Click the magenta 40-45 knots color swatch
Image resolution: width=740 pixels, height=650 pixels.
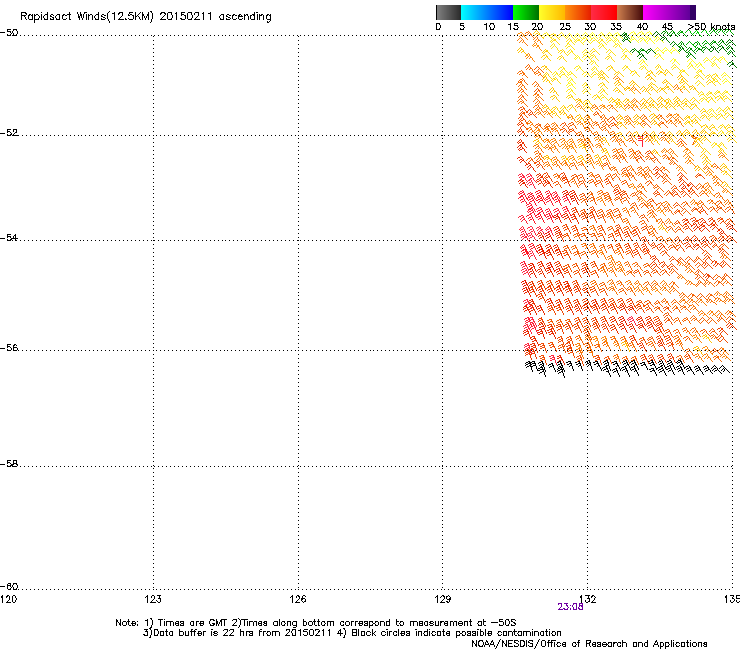[x=656, y=12]
